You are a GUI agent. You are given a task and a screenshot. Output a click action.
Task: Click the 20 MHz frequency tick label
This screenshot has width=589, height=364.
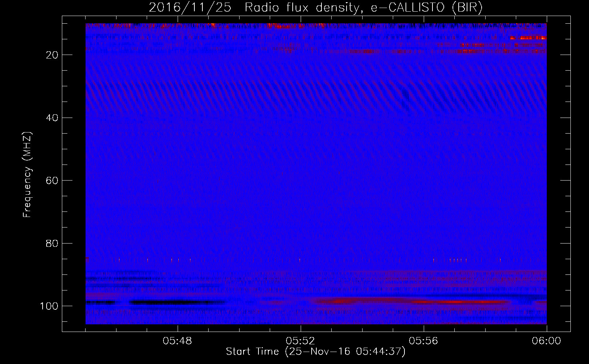52,55
